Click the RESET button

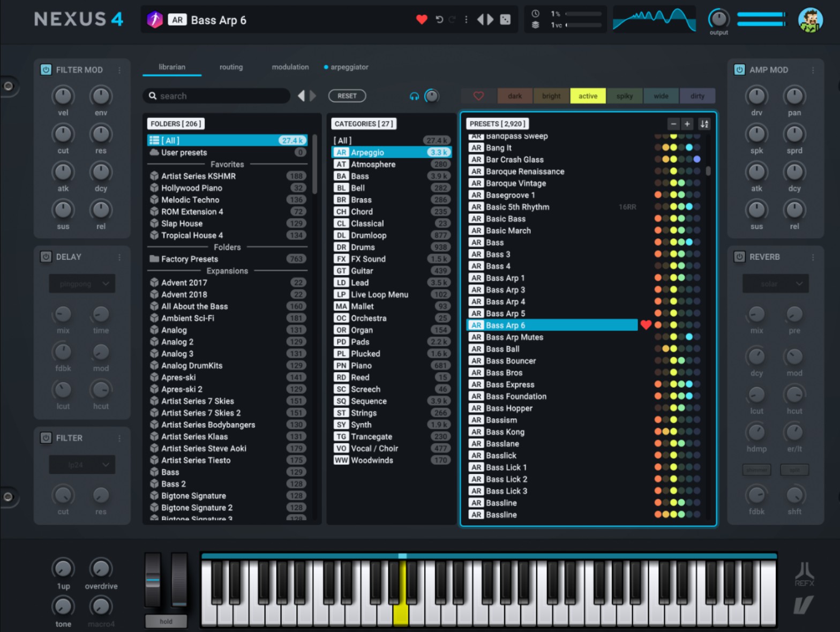347,96
